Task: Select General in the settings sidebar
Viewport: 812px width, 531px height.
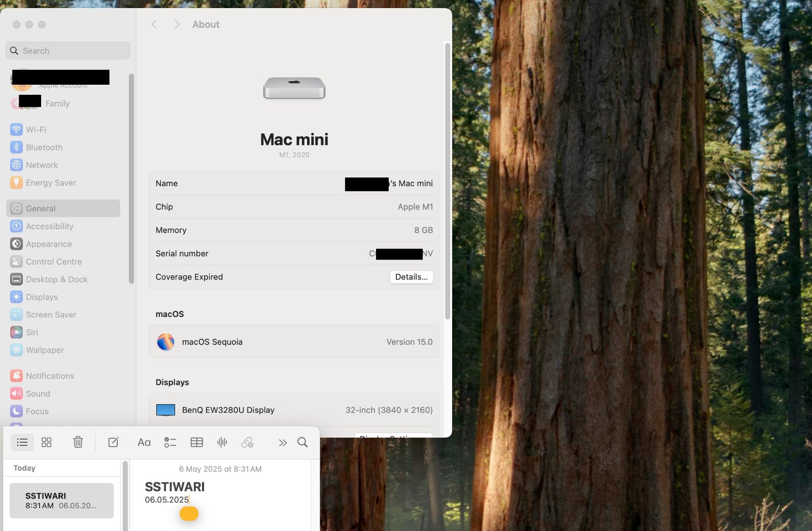Action: pyautogui.click(x=63, y=208)
